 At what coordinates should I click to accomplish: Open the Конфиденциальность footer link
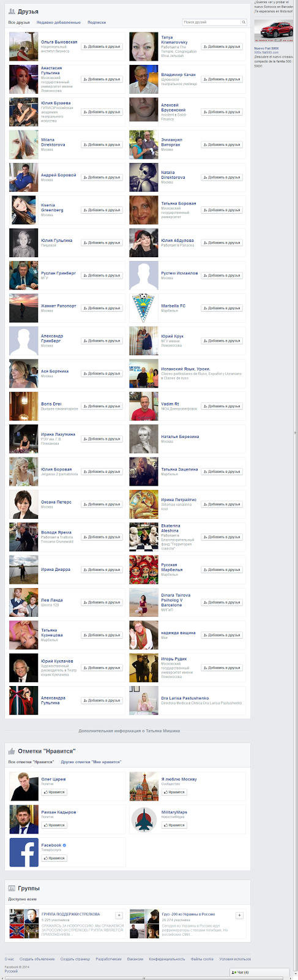click(167, 959)
